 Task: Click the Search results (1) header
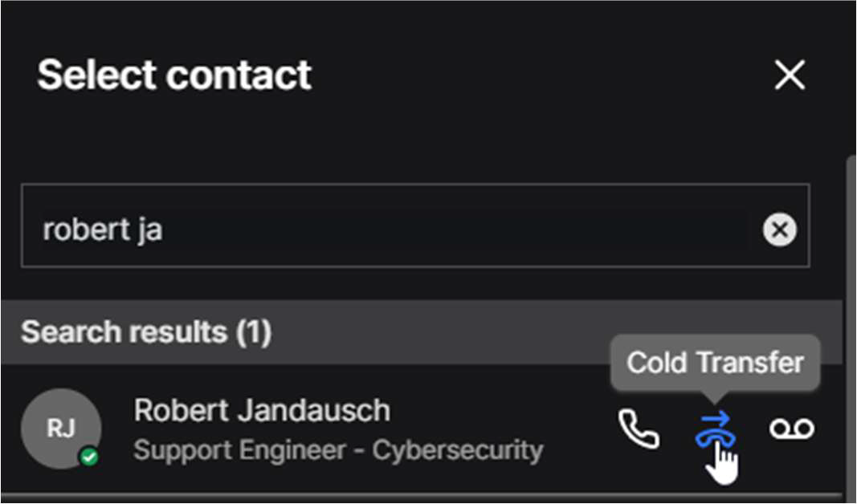[x=146, y=332]
